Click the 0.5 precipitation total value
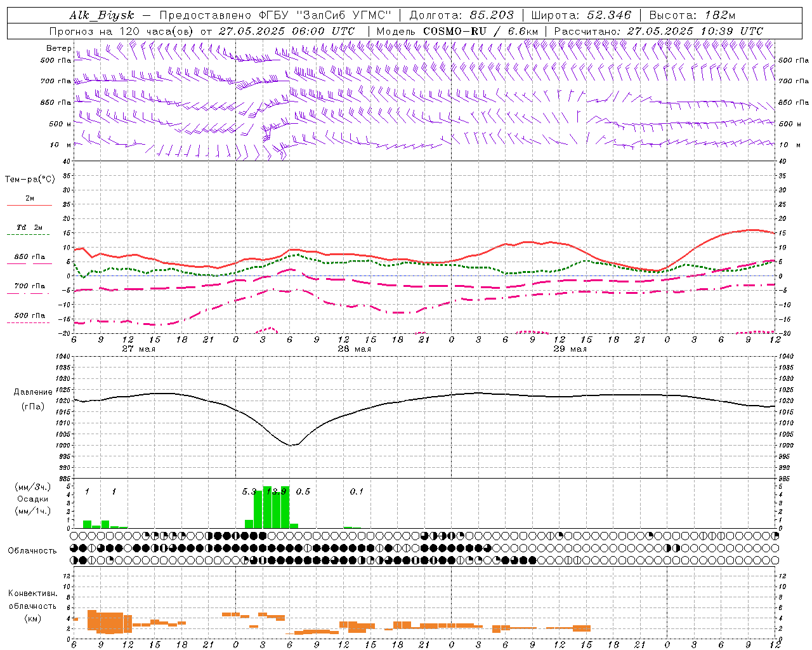Image resolution: width=812 pixels, height=650 pixels. [x=303, y=492]
